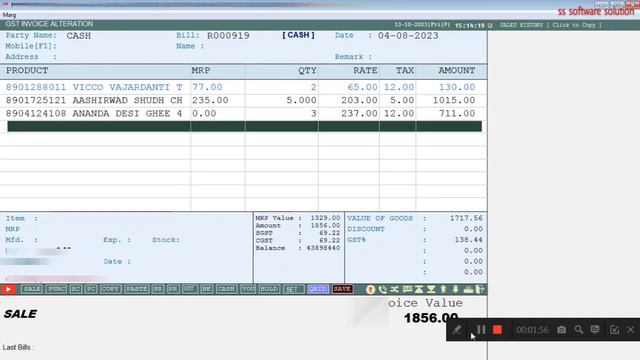Click the invoice value total 1856.00

point(431,318)
